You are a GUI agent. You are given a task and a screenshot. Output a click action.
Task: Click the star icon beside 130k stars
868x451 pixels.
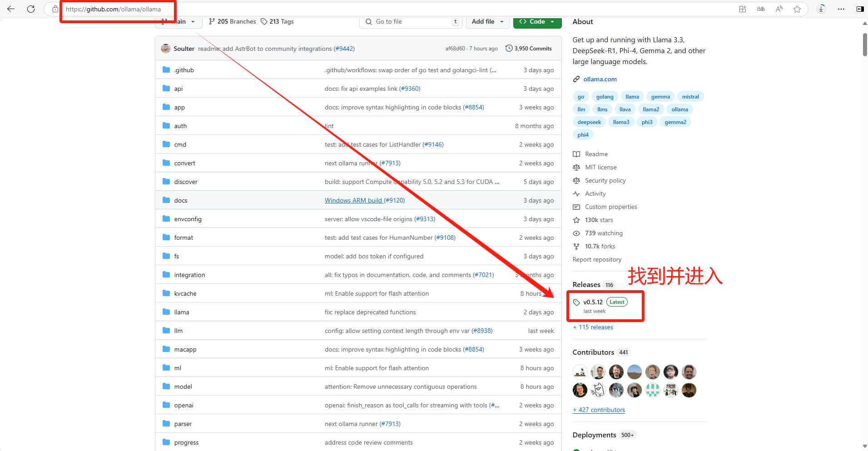(x=576, y=220)
